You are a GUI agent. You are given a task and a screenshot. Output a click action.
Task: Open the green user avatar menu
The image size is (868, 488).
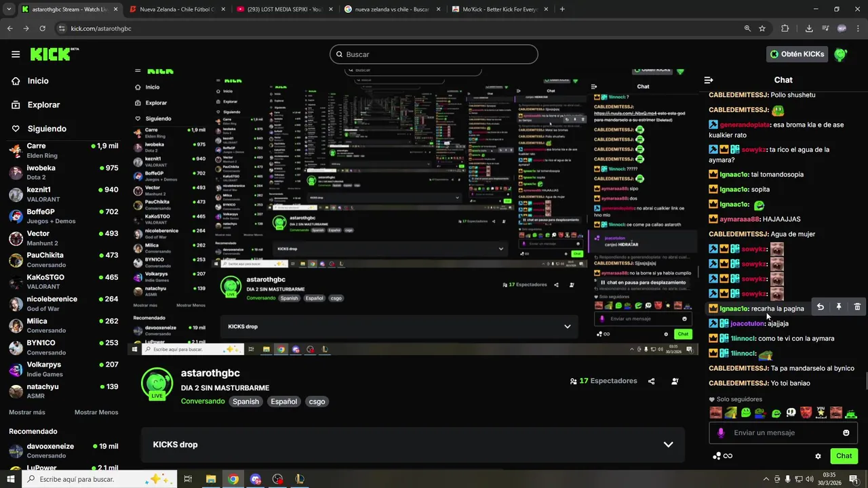(840, 54)
